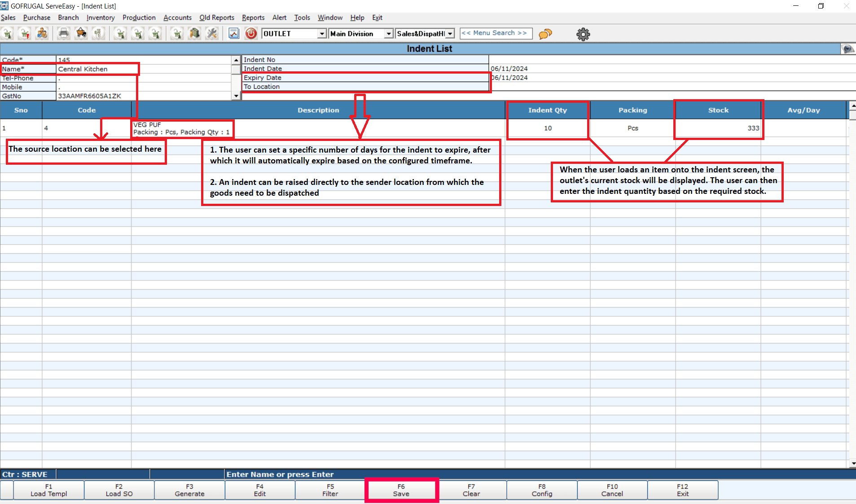This screenshot has height=504, width=856.
Task: Click the up arrow of the customer details scrollbar
Action: coord(236,60)
